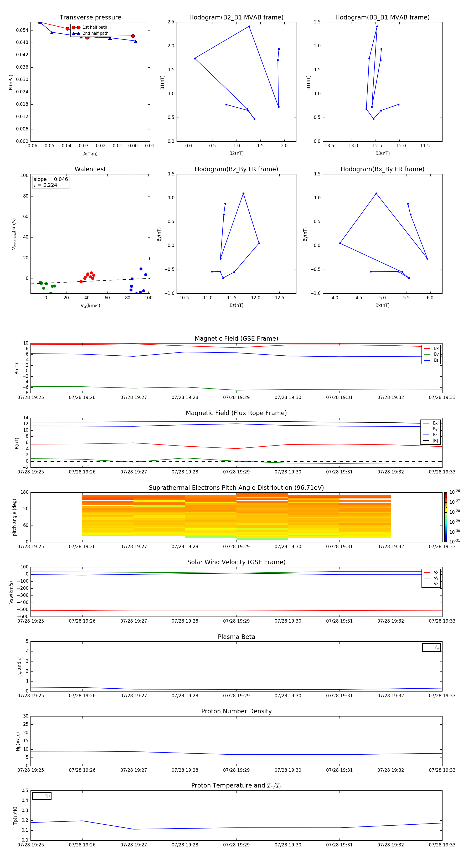Click the Suprathermal Electrons Pitch Angle Distribution title

click(236, 488)
